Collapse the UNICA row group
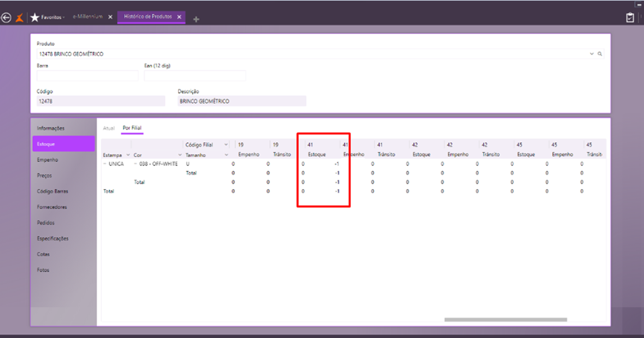This screenshot has height=338, width=644. (x=105, y=164)
